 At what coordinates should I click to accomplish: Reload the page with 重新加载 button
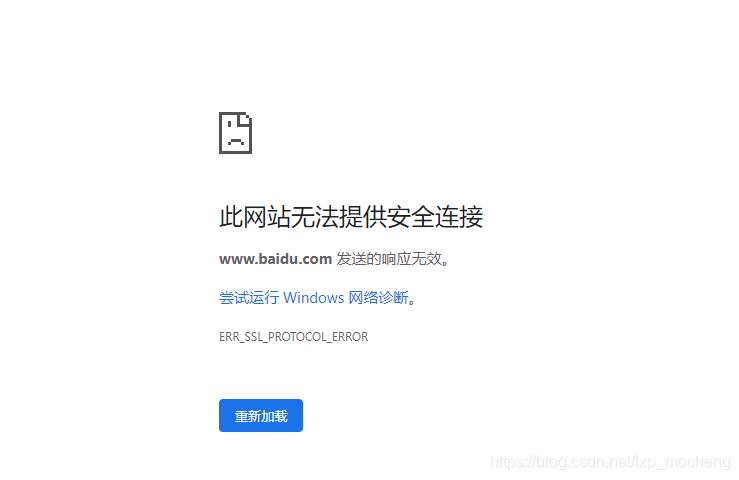point(261,415)
